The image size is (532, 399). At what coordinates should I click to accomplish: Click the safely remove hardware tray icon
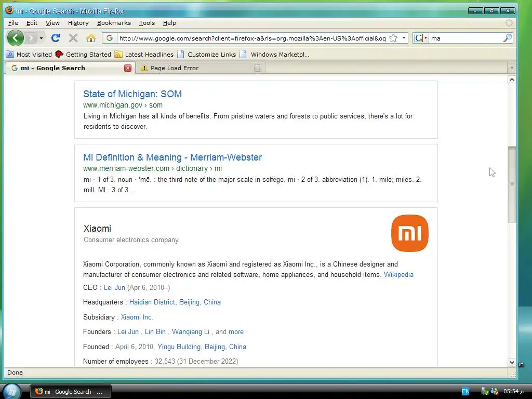(x=485, y=391)
